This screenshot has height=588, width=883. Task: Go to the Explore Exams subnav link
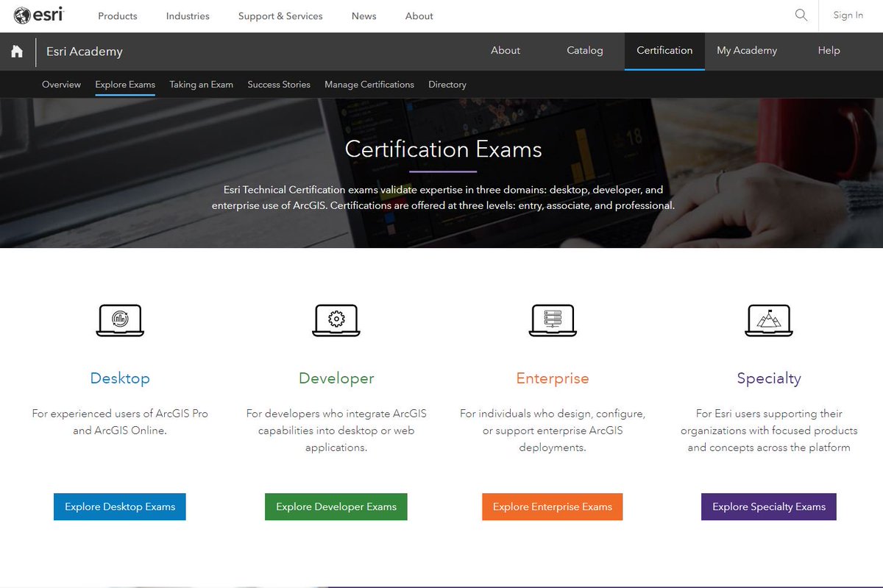[125, 85]
